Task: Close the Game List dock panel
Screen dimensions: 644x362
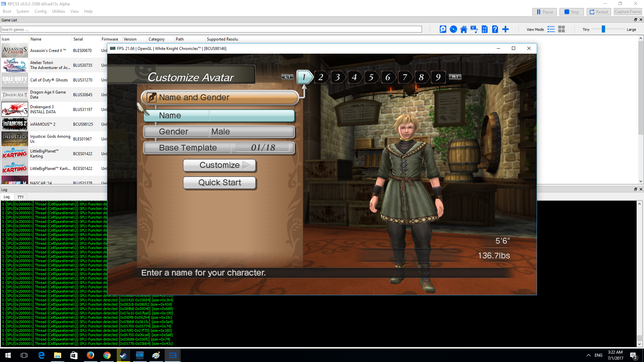Action: [641, 20]
